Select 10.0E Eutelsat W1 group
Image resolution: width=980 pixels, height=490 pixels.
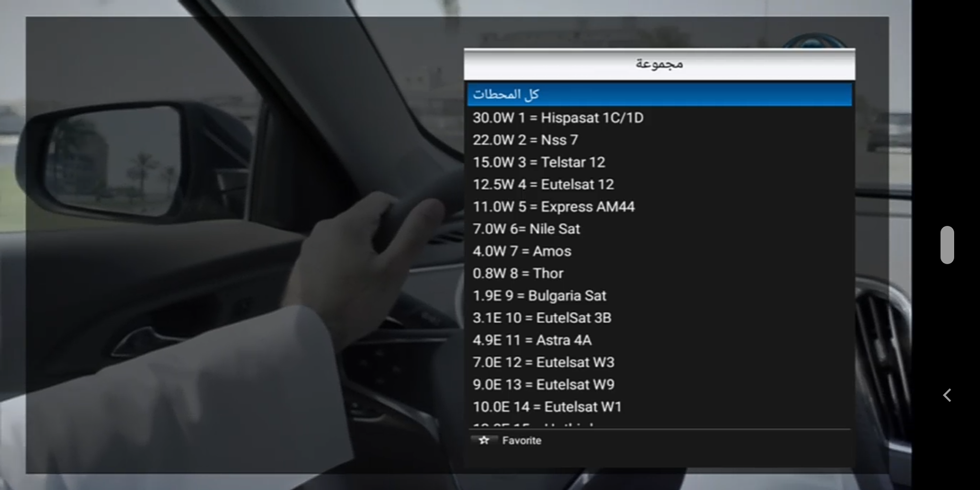547,407
